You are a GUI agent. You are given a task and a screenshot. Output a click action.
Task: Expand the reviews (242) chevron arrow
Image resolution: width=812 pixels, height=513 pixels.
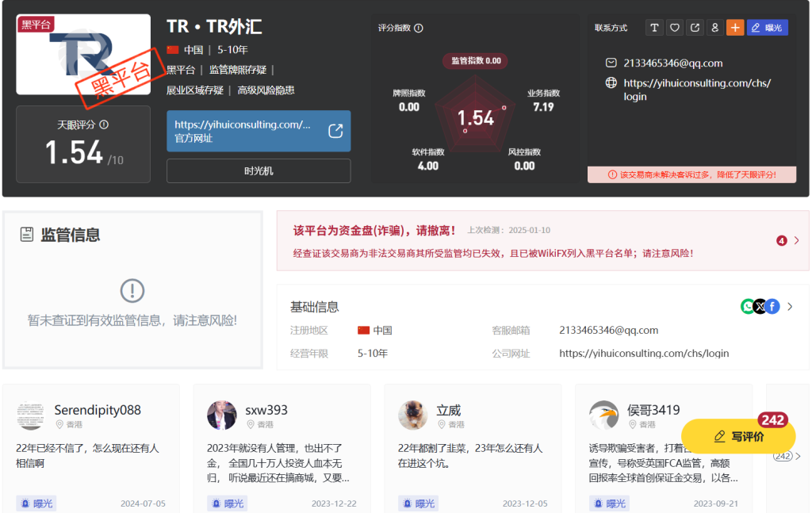798,456
